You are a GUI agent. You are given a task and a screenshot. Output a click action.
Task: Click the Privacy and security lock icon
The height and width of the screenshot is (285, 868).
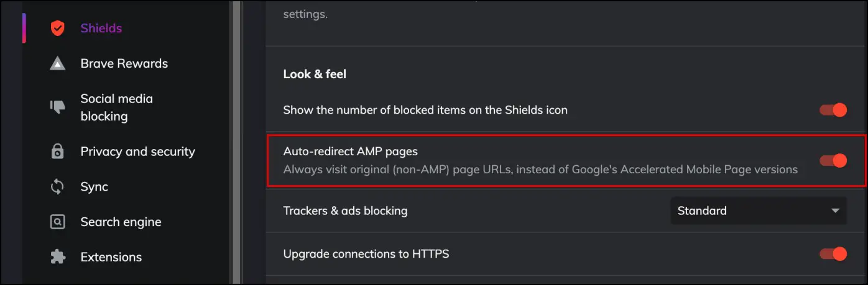click(x=58, y=152)
